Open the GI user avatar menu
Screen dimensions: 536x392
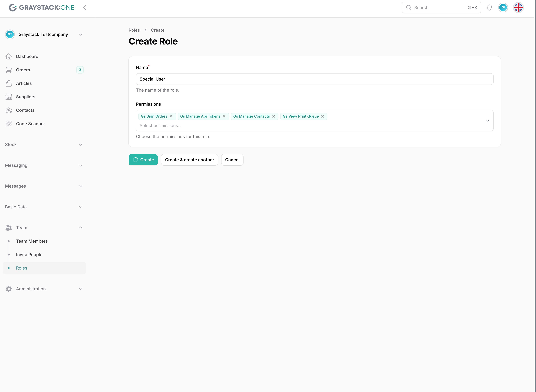coord(503,8)
